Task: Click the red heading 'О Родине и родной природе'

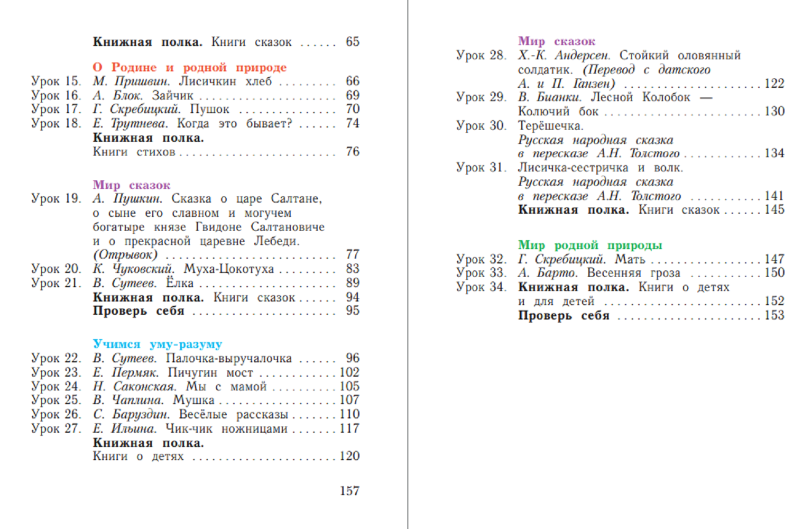Action: (x=190, y=68)
